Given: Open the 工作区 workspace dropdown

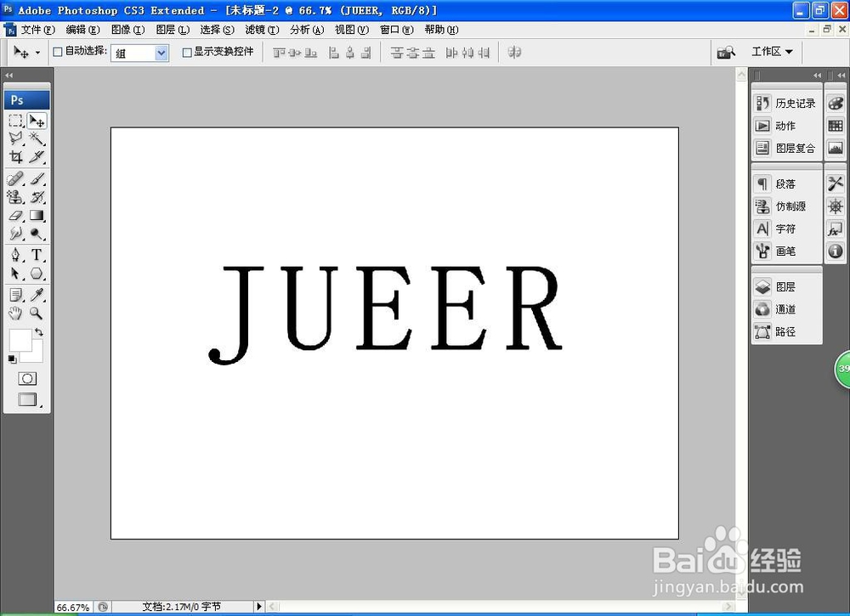Looking at the screenshot, I should pos(772,52).
